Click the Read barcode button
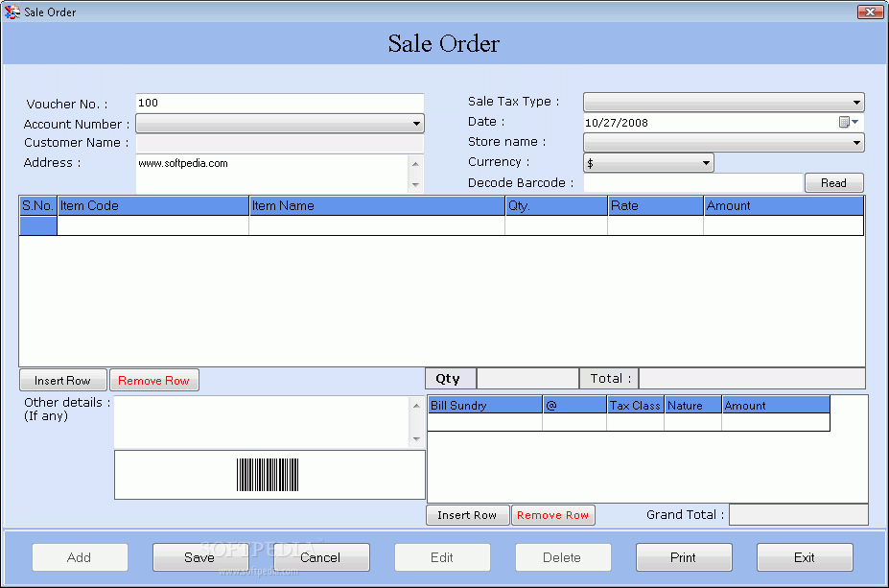 (x=833, y=183)
